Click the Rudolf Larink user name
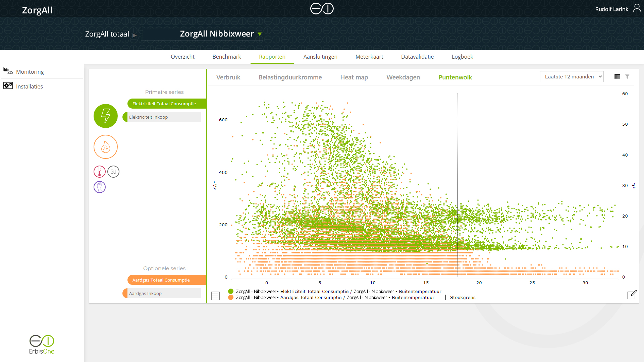Image resolution: width=644 pixels, height=362 pixels. click(x=611, y=9)
